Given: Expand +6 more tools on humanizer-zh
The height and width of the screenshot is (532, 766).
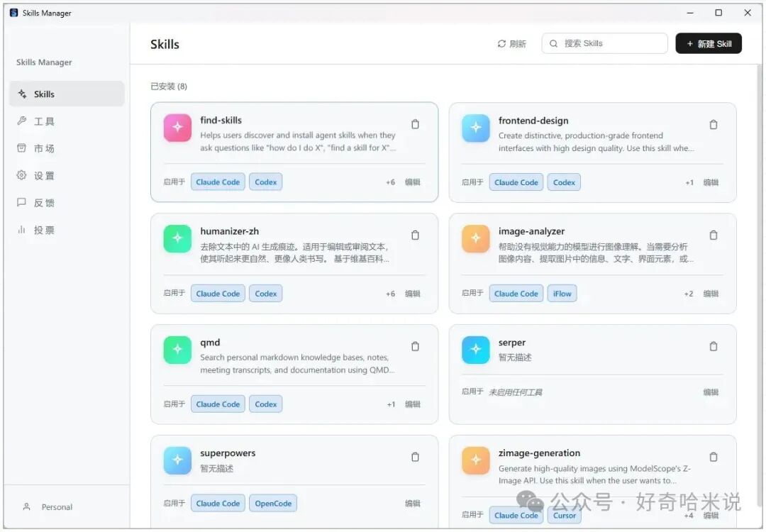Looking at the screenshot, I should [390, 294].
